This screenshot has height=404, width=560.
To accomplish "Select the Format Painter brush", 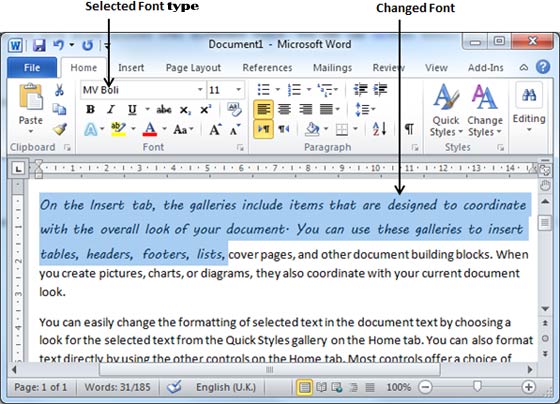I will pyautogui.click(x=60, y=129).
